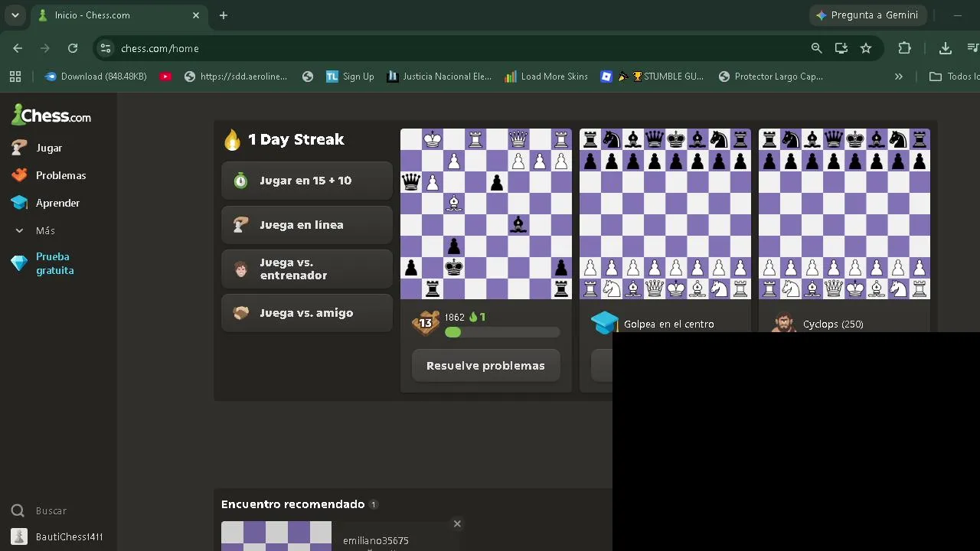This screenshot has width=980, height=551.
Task: Open the Golpea en el centro lesson board
Action: click(x=665, y=214)
